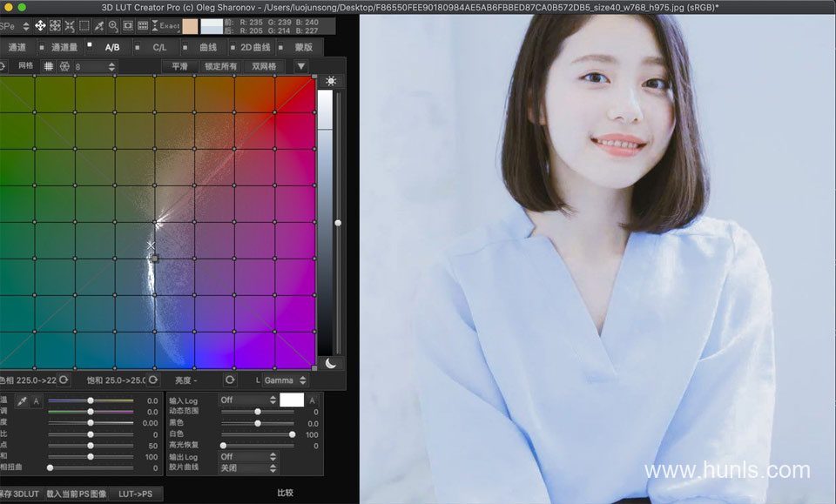
Task: Click the color temperature blue-yellow slider handle
Action: (91, 400)
